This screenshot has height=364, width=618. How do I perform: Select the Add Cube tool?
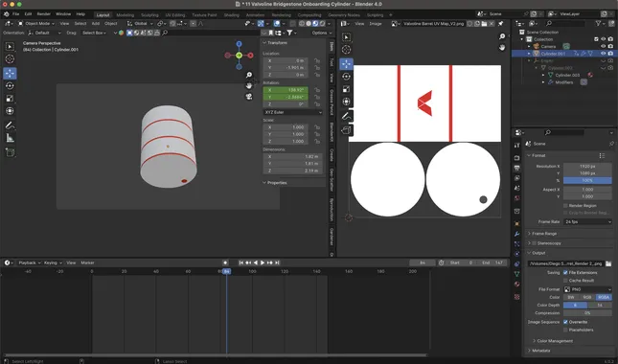10,152
